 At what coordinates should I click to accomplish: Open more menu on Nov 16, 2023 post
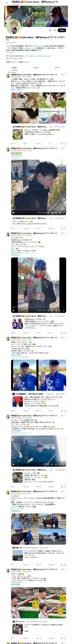[65, 233]
